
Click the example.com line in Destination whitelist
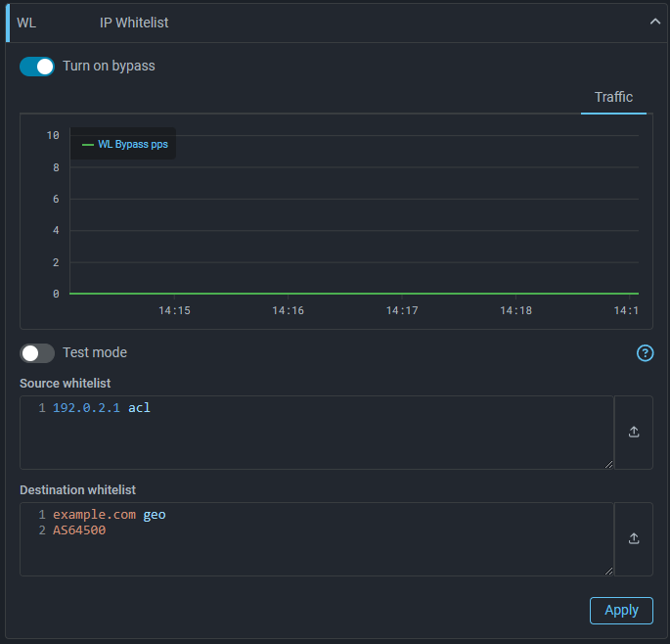97,515
